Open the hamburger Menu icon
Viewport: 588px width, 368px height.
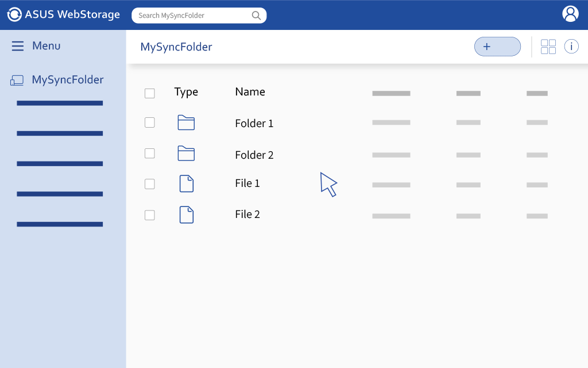(x=18, y=46)
